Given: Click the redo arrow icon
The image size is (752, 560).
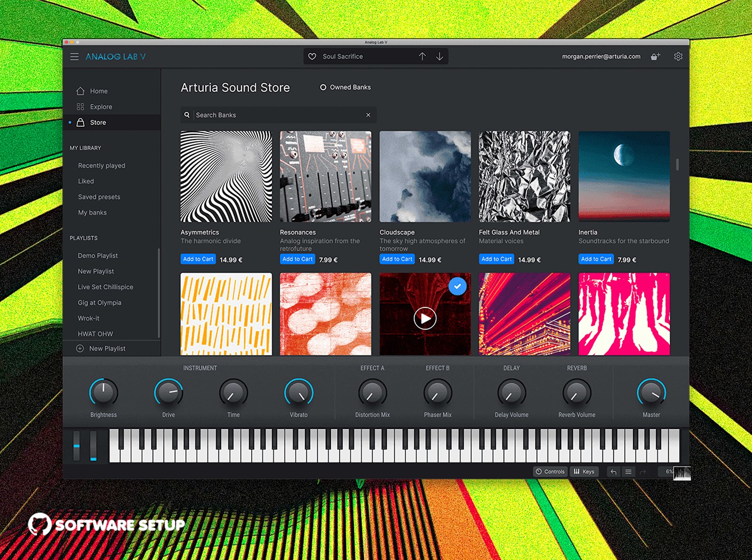Looking at the screenshot, I should tap(642, 472).
